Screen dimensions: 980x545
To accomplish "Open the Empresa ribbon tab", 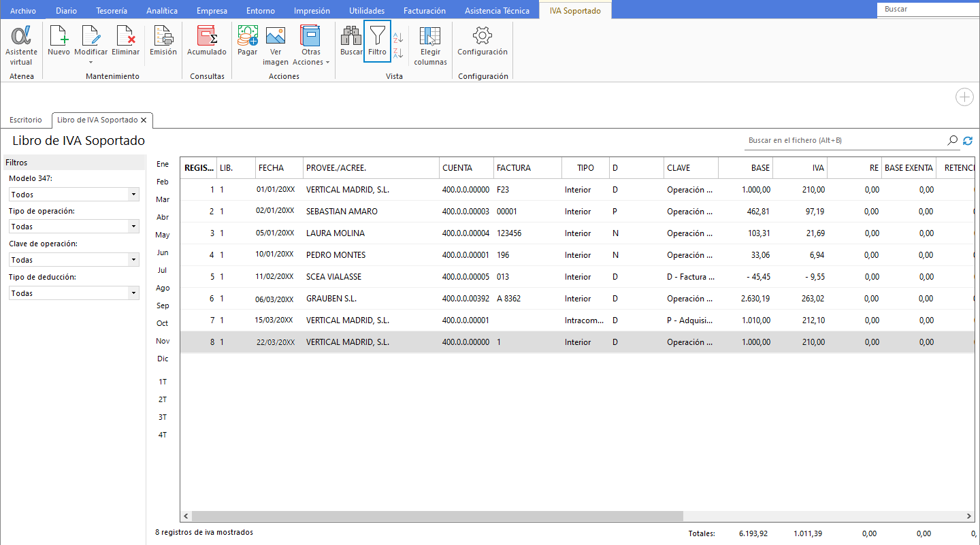I will pos(212,10).
